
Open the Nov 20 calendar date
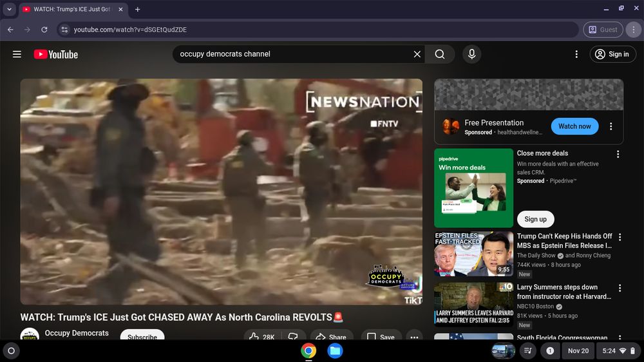click(x=578, y=351)
